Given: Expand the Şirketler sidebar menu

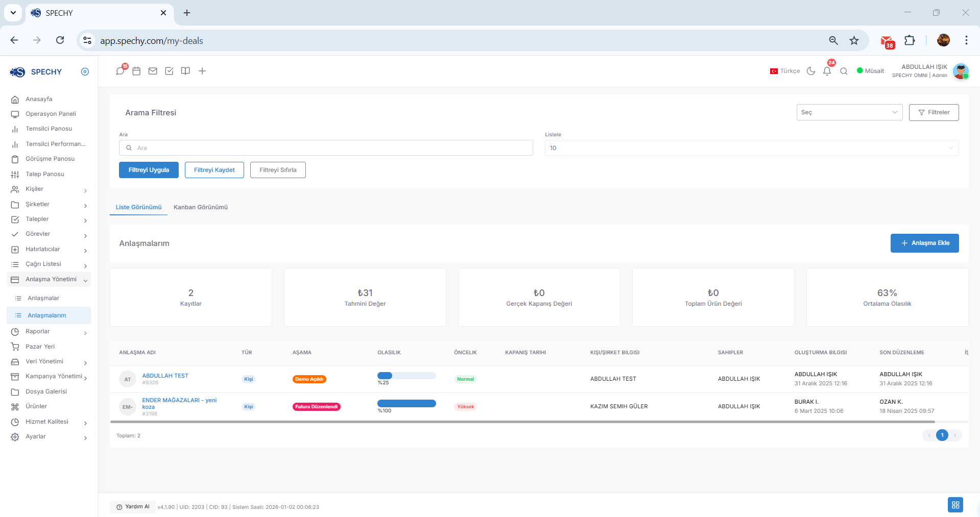Looking at the screenshot, I should [x=49, y=204].
